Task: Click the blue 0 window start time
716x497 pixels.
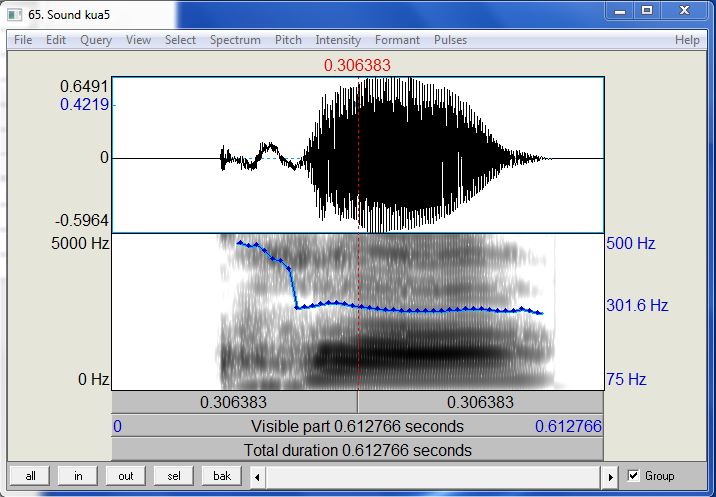Action: pyautogui.click(x=117, y=426)
